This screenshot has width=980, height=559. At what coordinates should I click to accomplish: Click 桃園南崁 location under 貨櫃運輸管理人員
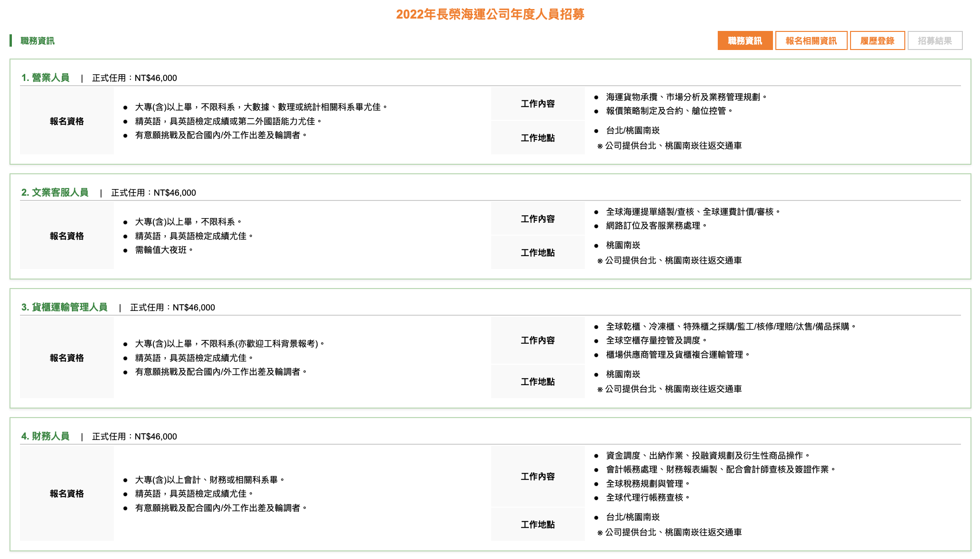point(623,374)
